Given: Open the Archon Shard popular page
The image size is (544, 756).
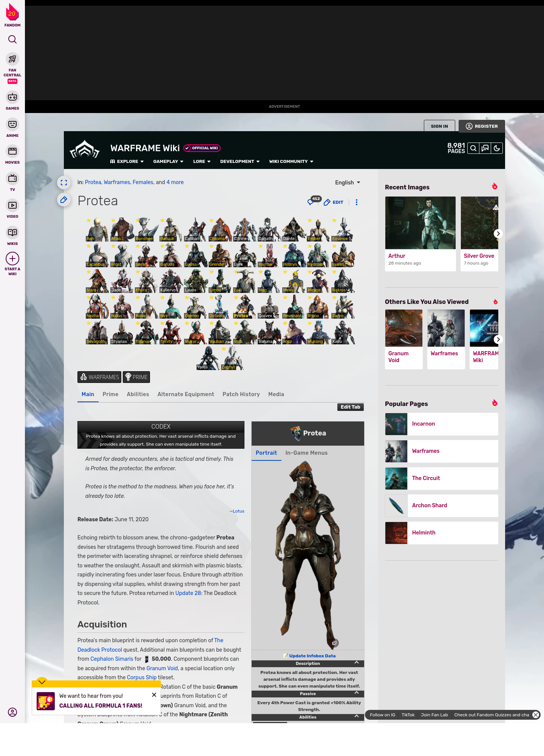Looking at the screenshot, I should [x=442, y=506].
